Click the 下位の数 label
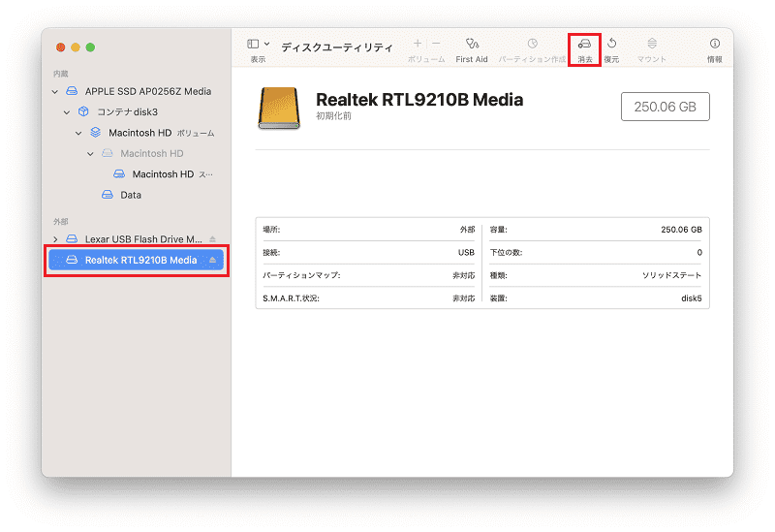The width and height of the screenshot is (775, 532). 506,253
